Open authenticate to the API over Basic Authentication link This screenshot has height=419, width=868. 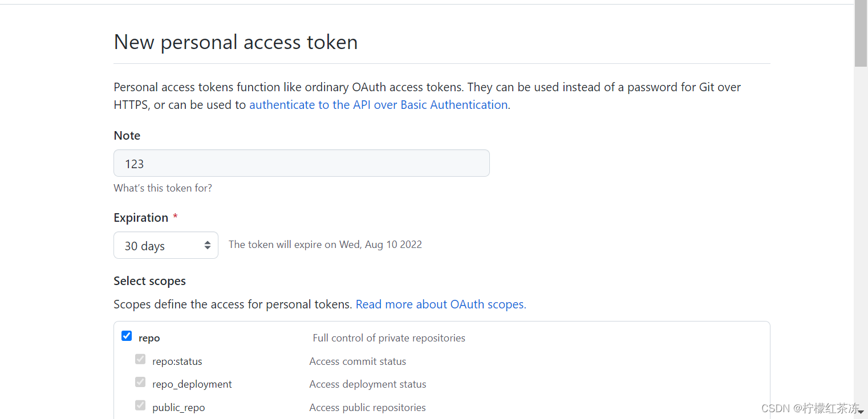point(379,105)
